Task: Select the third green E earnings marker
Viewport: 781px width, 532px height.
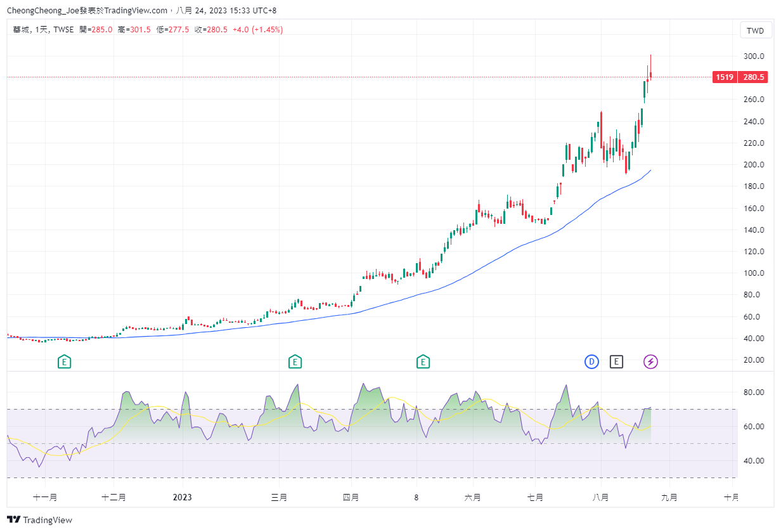Action: click(x=423, y=362)
